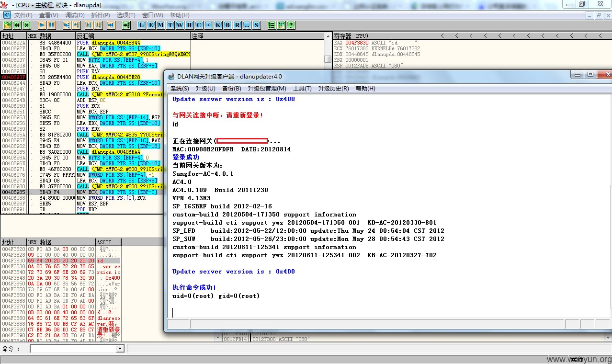Show Handles with the H icon
This screenshot has width=612, height=364.
[190, 25]
